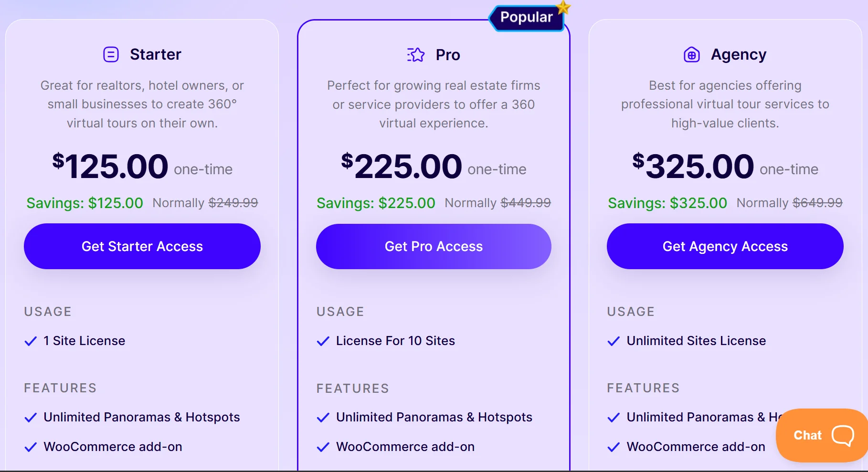
Task: Click checkmark next to Starter WooCommerce add-on
Action: point(31,447)
